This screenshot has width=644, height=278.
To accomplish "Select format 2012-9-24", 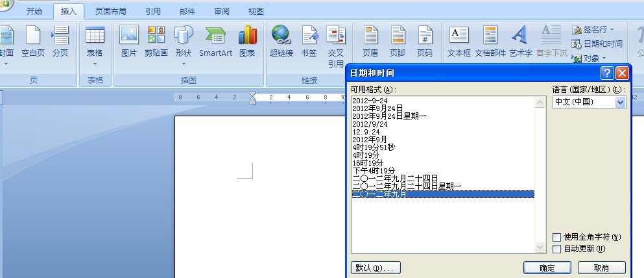I will point(443,100).
